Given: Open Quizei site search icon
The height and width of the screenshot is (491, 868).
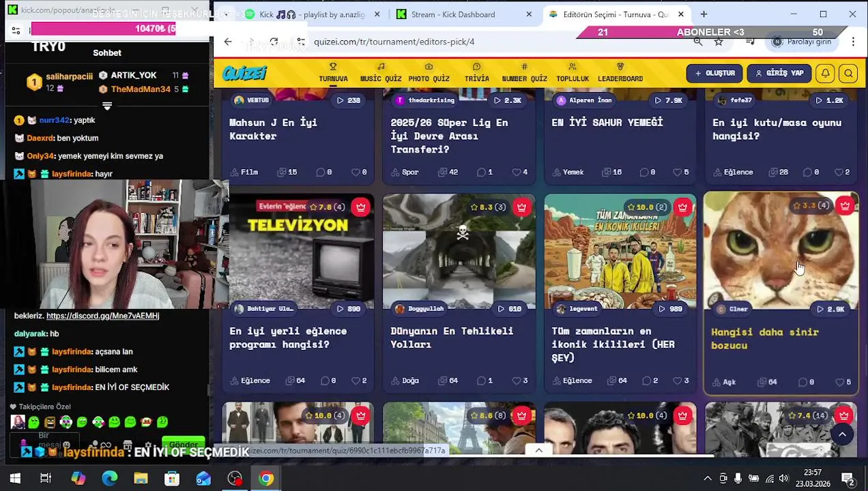Looking at the screenshot, I should (848, 73).
